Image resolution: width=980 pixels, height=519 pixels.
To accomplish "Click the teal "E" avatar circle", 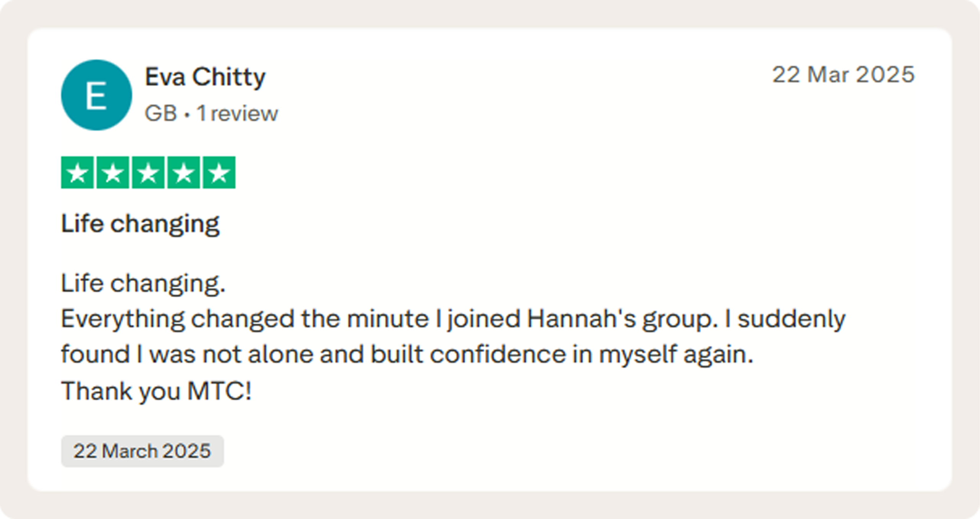I will pyautogui.click(x=96, y=95).
